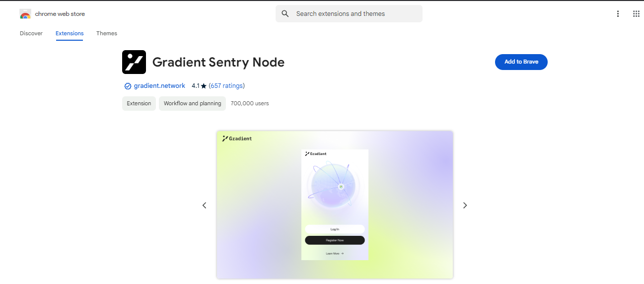Click the Add to Brave button

(x=521, y=62)
